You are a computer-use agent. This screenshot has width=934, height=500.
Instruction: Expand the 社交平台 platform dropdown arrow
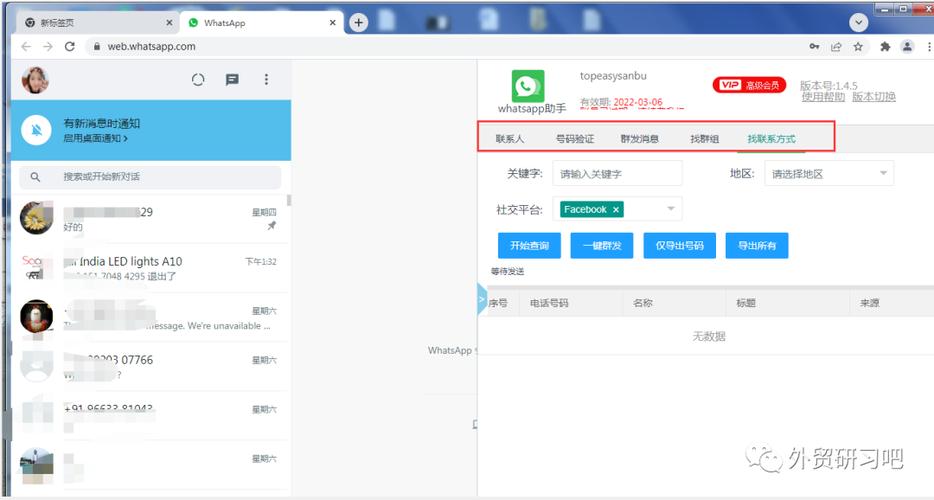[671, 209]
